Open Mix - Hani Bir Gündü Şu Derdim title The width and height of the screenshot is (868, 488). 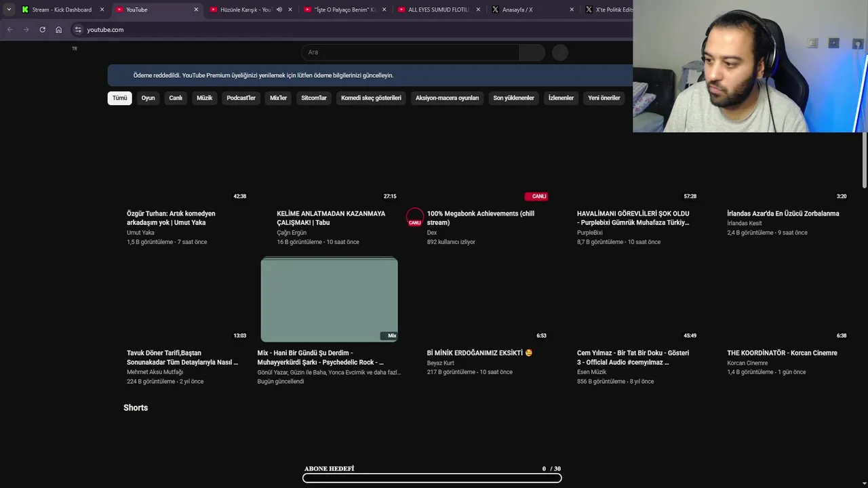point(321,358)
